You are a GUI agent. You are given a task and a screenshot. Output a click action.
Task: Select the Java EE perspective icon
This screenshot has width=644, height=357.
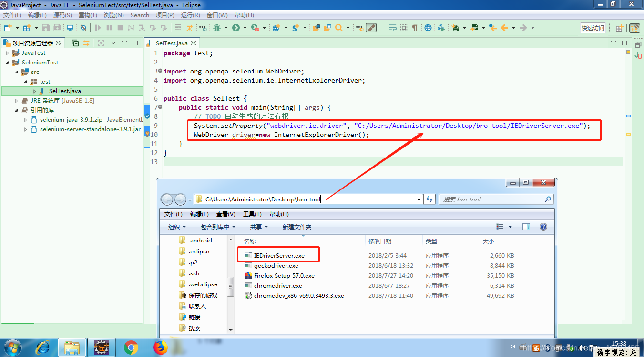pos(634,28)
